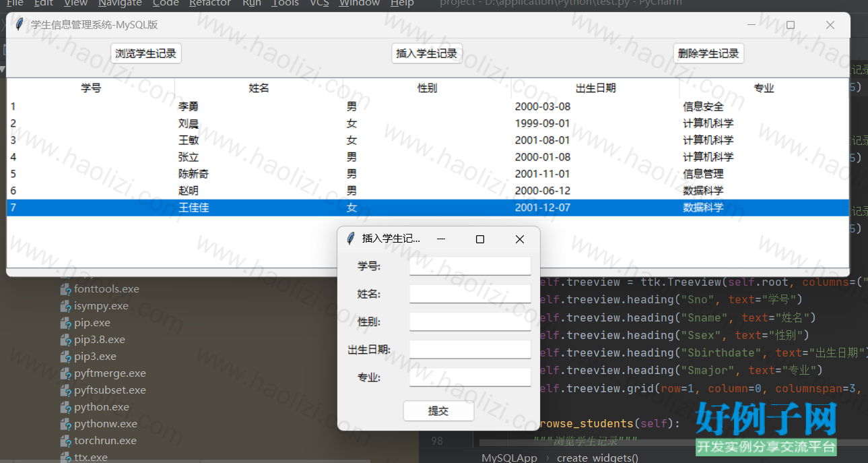Click the 插入学生记录 button in main window
Screen dimensions: 868x463
click(427, 53)
